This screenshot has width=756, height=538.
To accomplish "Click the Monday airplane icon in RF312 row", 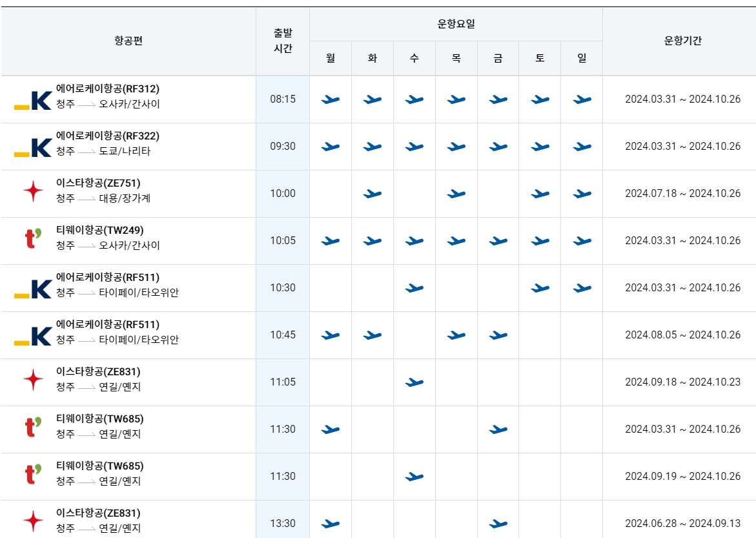I will 330,98.
